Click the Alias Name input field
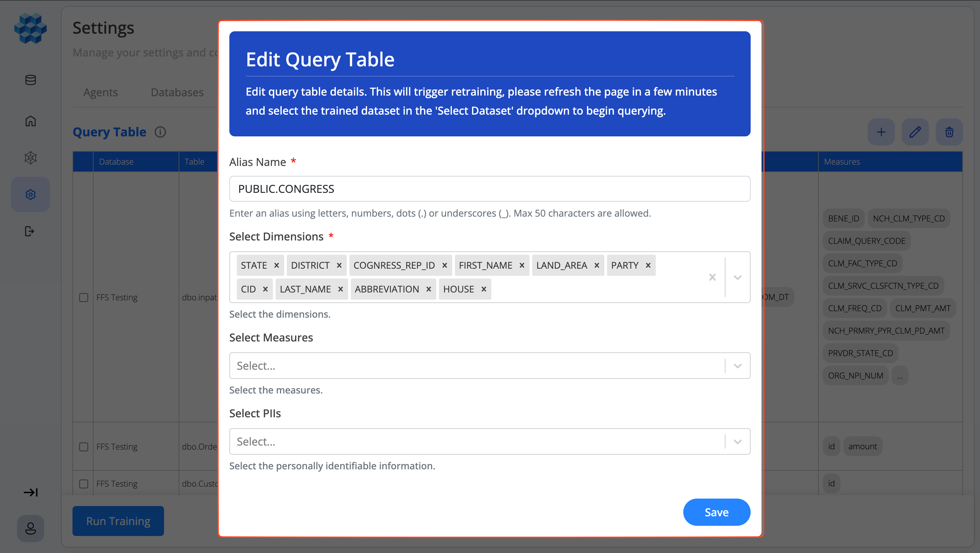 coord(490,189)
